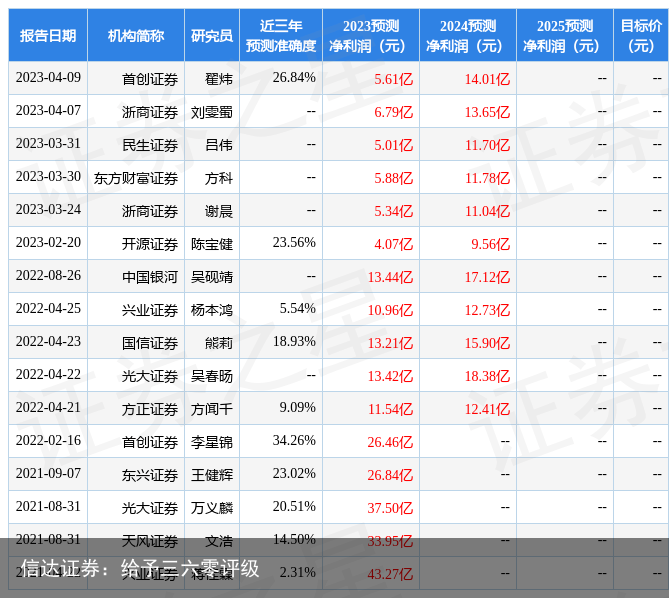Select date cell 2022-04-23

pos(48,341)
